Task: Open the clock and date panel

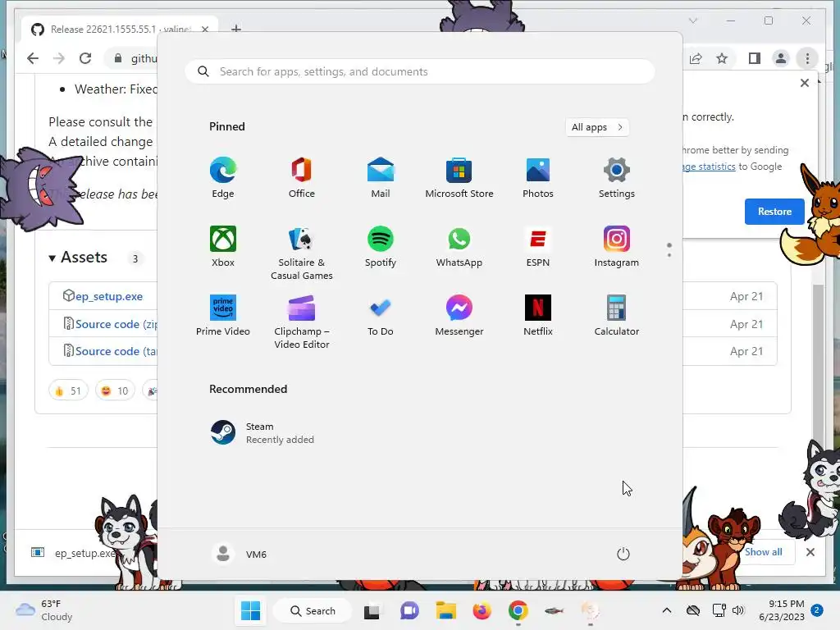Action: [x=782, y=610]
